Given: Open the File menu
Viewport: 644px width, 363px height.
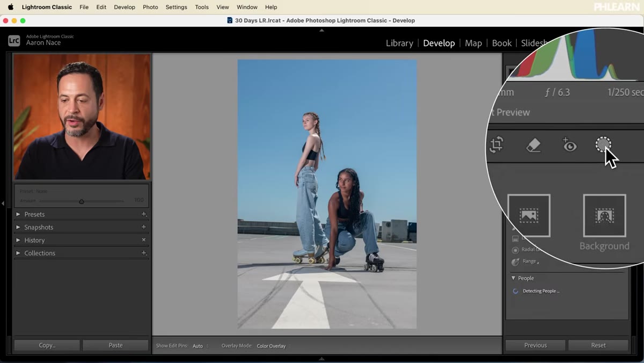Looking at the screenshot, I should 84,7.
